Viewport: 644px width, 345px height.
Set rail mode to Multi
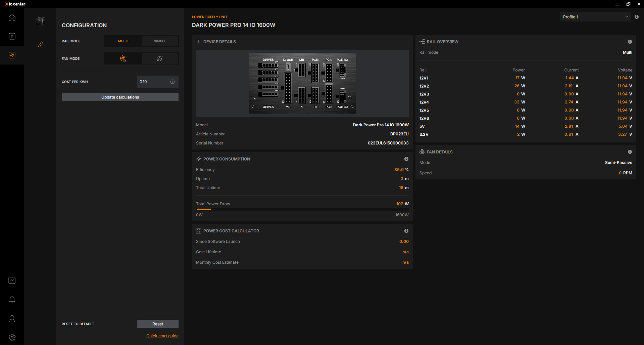click(x=123, y=41)
